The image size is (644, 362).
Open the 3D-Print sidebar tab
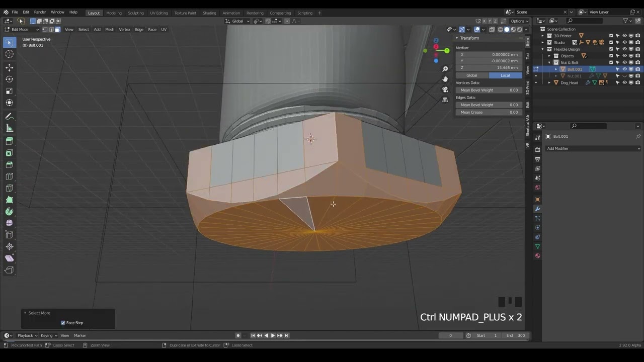point(528,88)
